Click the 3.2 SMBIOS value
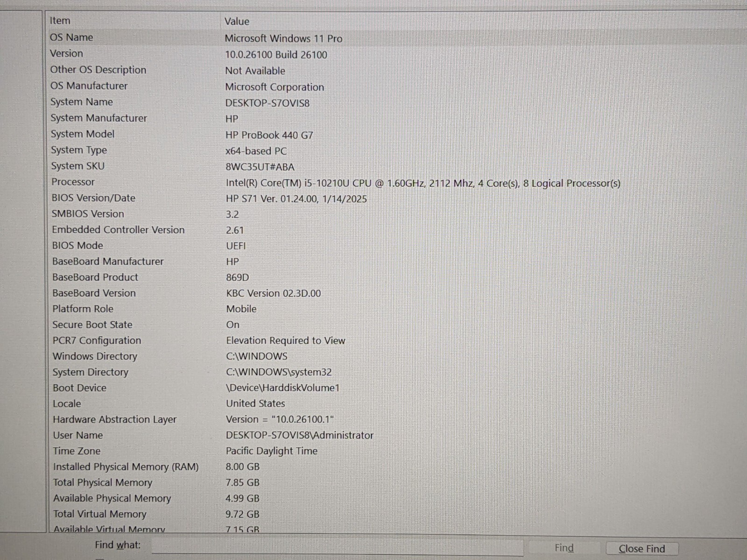747x560 pixels. (x=232, y=215)
